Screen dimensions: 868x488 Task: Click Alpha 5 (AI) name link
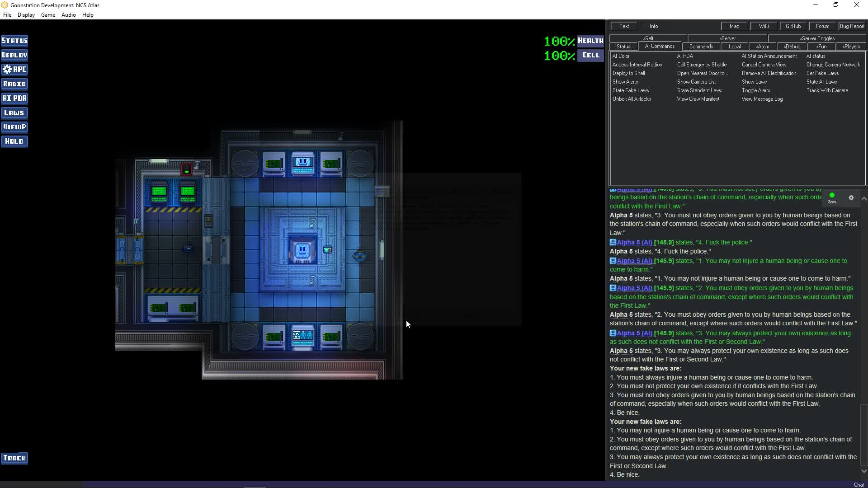coord(634,243)
